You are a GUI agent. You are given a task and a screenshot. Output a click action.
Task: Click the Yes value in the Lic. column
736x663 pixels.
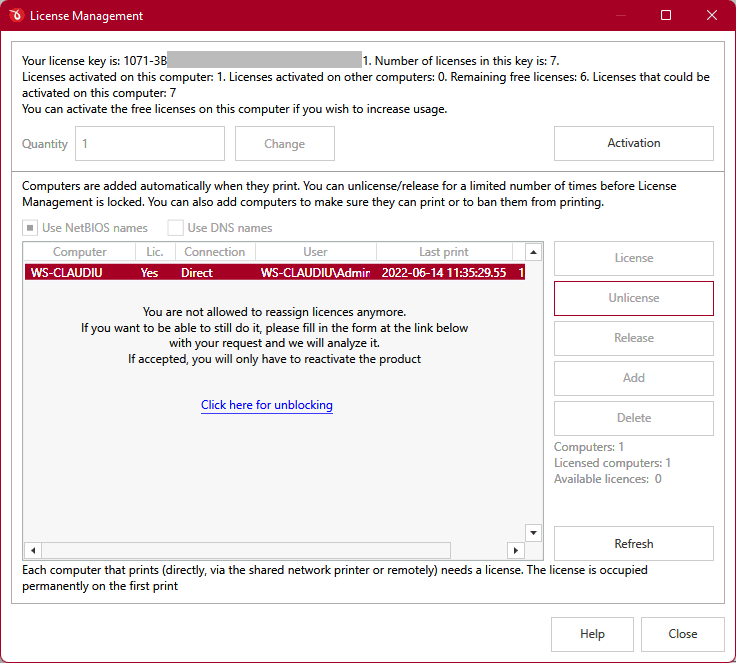(149, 273)
